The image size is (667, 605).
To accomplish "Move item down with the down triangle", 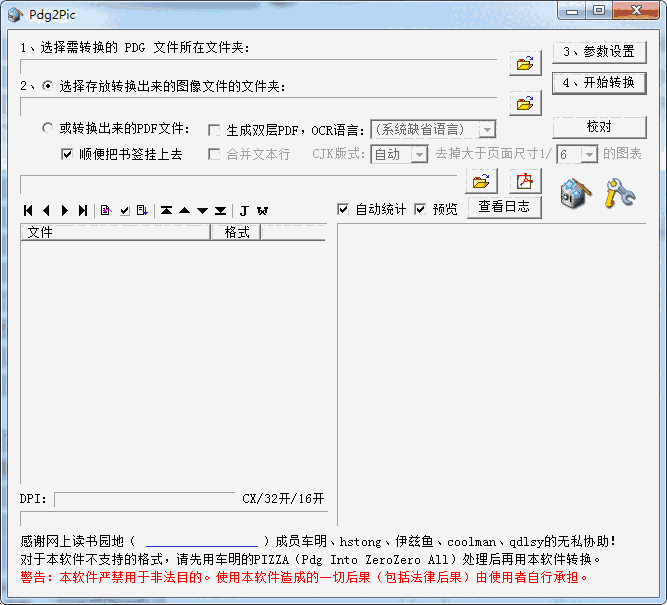I will [202, 211].
